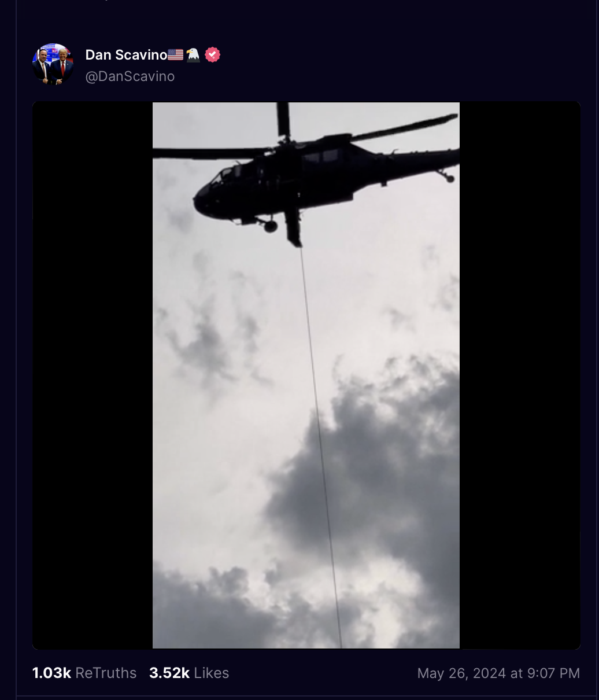
Task: View the 3.52k Likes count
Action: click(169, 673)
